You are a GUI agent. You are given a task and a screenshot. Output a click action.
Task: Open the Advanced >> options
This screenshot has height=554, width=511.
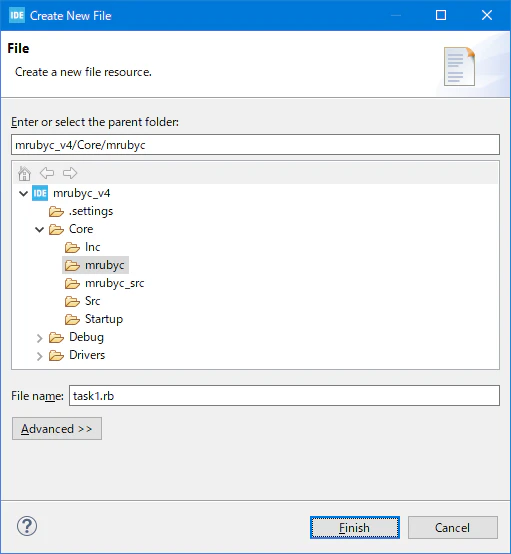click(x=57, y=429)
